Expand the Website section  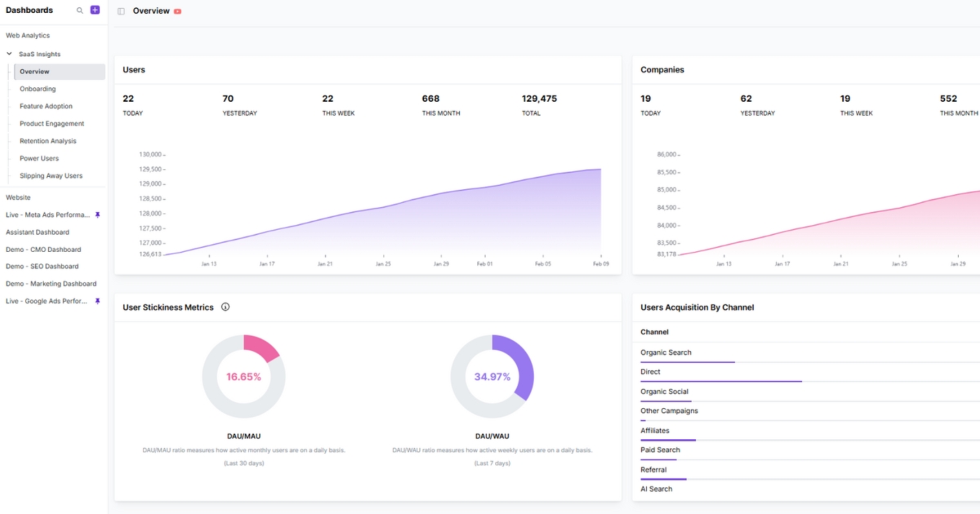(16, 197)
